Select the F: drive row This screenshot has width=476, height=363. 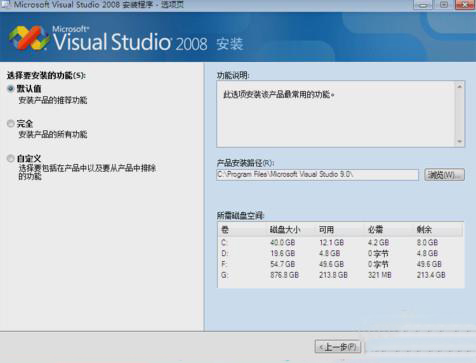click(x=340, y=264)
